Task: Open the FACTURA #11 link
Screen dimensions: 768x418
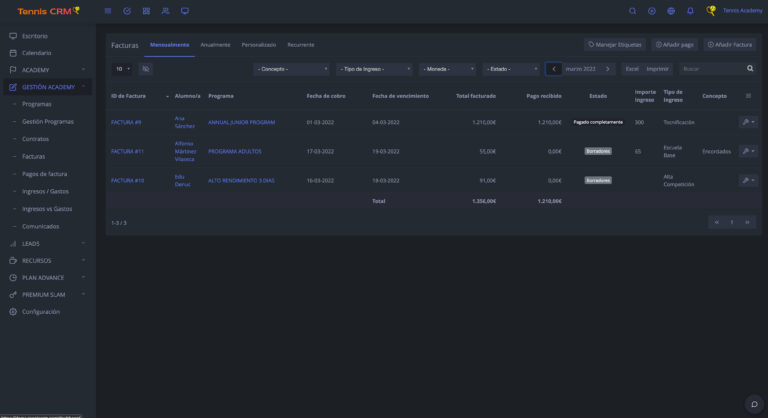Action: point(127,151)
